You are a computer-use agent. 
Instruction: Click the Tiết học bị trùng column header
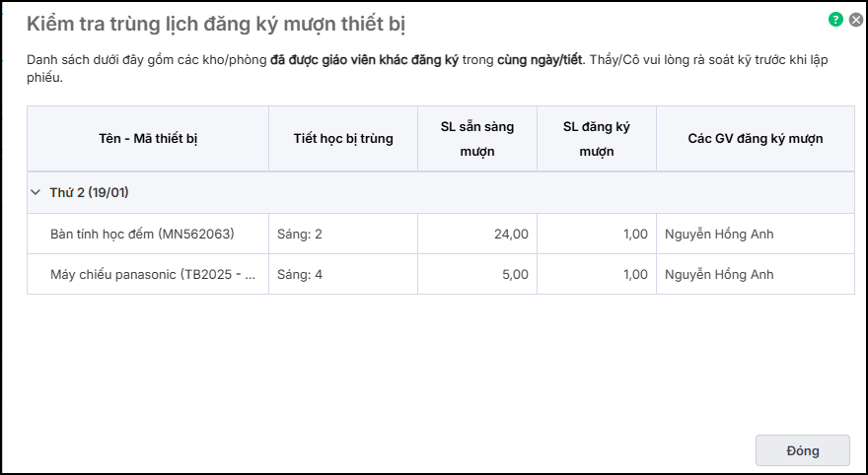[343, 139]
